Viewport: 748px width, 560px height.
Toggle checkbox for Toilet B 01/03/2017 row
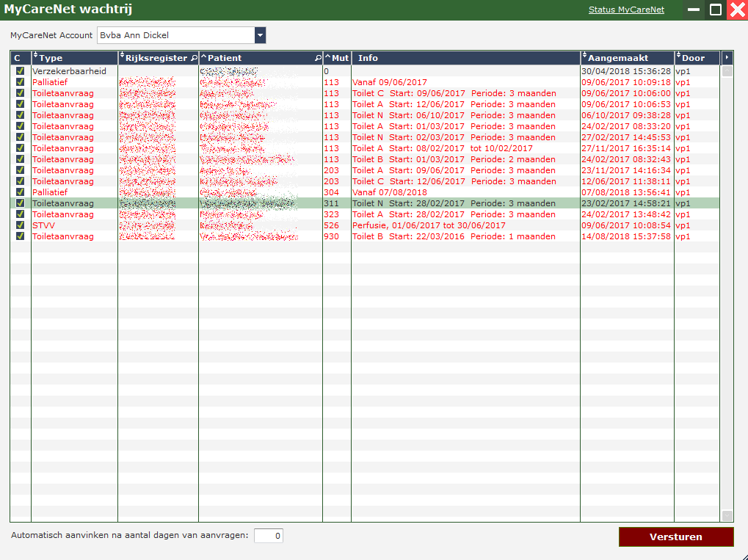point(20,159)
